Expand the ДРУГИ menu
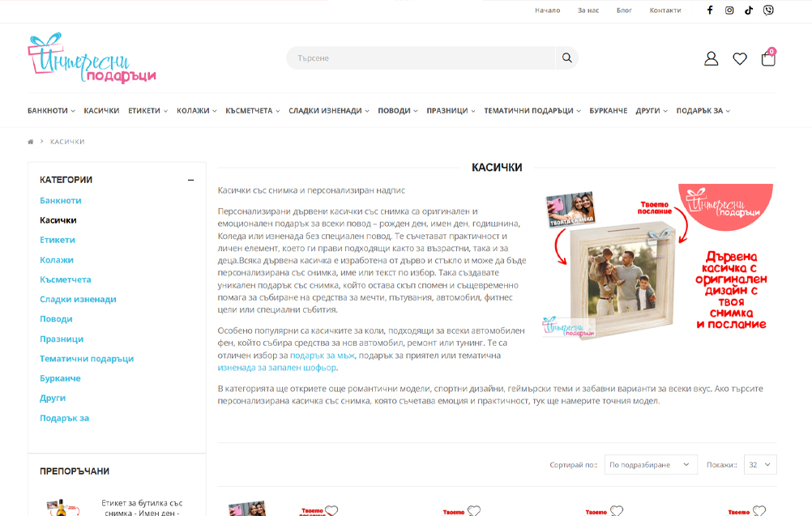The height and width of the screenshot is (516, 812). tap(652, 111)
